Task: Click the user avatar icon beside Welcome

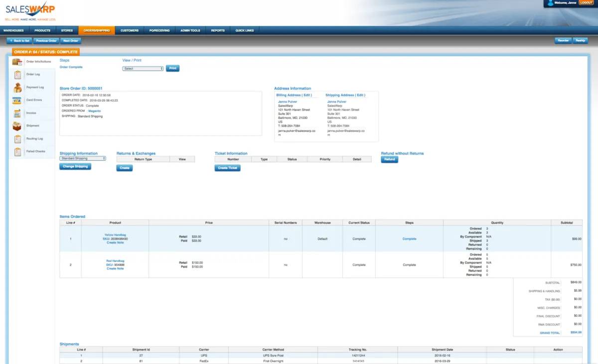Action: point(550,3)
